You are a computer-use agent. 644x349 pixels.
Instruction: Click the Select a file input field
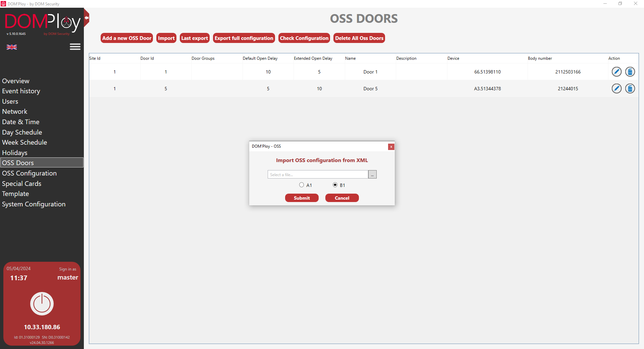318,174
